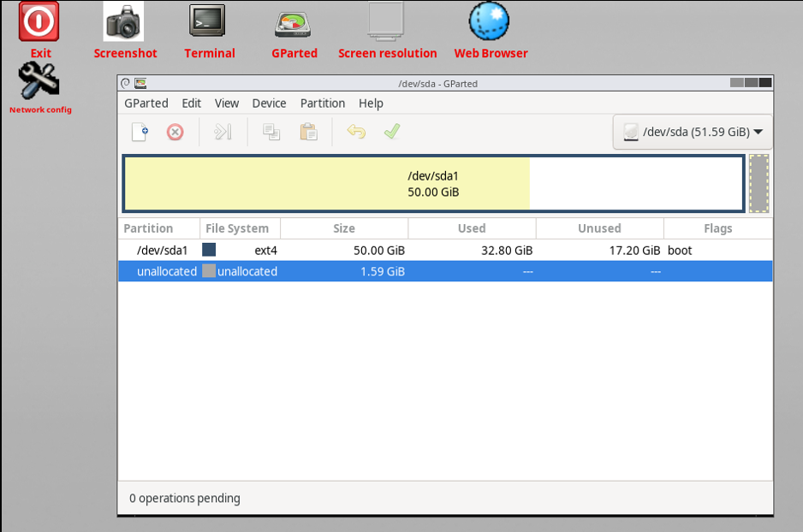Open the Edit menu

click(x=192, y=103)
